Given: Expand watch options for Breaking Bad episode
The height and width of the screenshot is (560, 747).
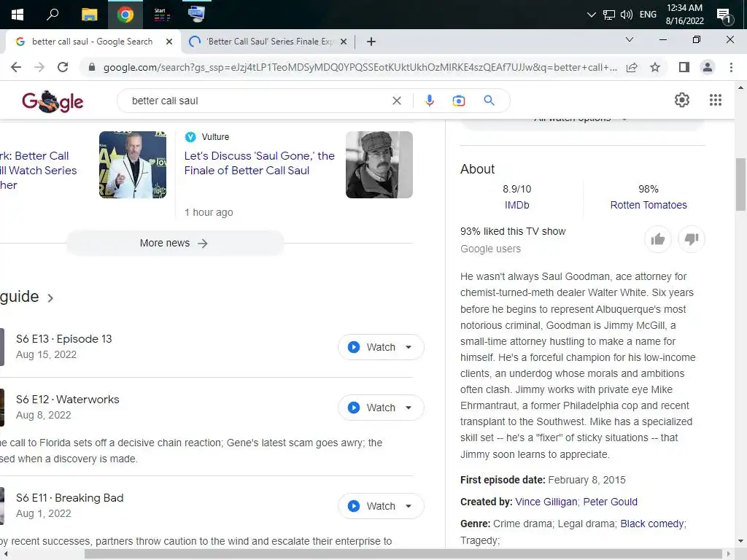Looking at the screenshot, I should pyautogui.click(x=409, y=506).
